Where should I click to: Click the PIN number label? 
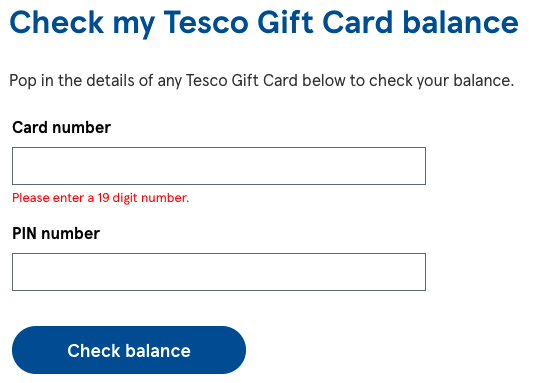(56, 234)
